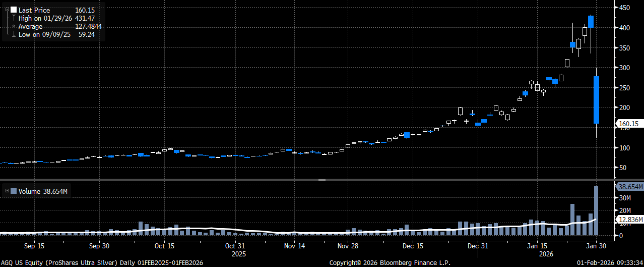Click the 'Jan 15' date label
644x267 pixels.
[538, 246]
